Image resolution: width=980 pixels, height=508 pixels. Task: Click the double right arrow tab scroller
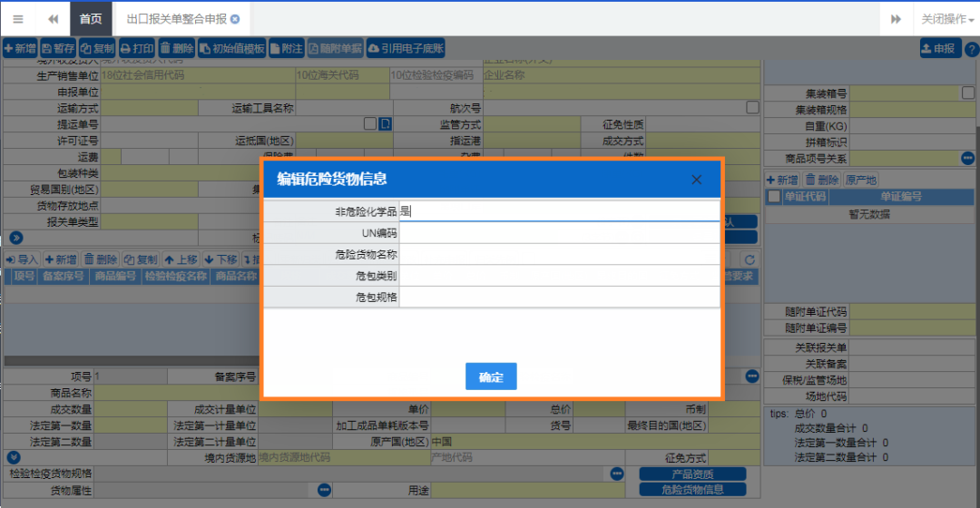click(896, 19)
